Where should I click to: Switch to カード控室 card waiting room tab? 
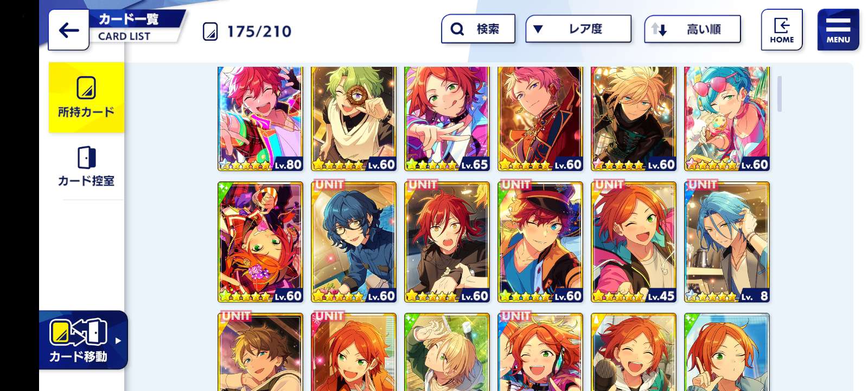[x=86, y=166]
